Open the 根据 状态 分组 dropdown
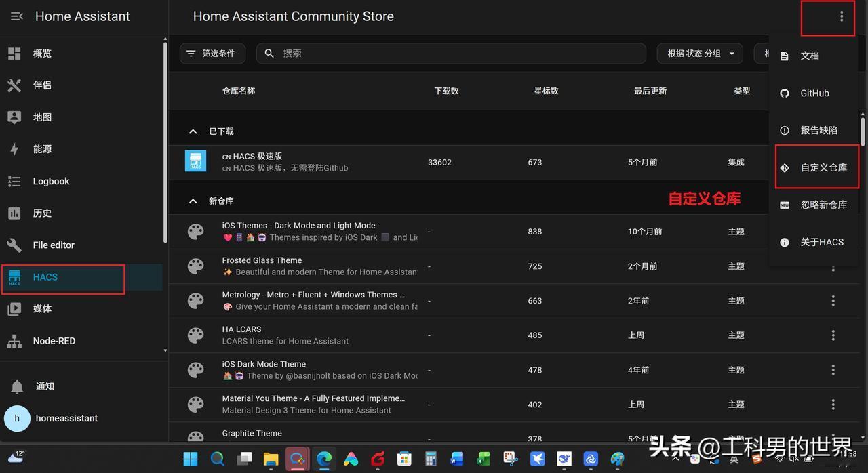Image resolution: width=868 pixels, height=473 pixels. 700,54
